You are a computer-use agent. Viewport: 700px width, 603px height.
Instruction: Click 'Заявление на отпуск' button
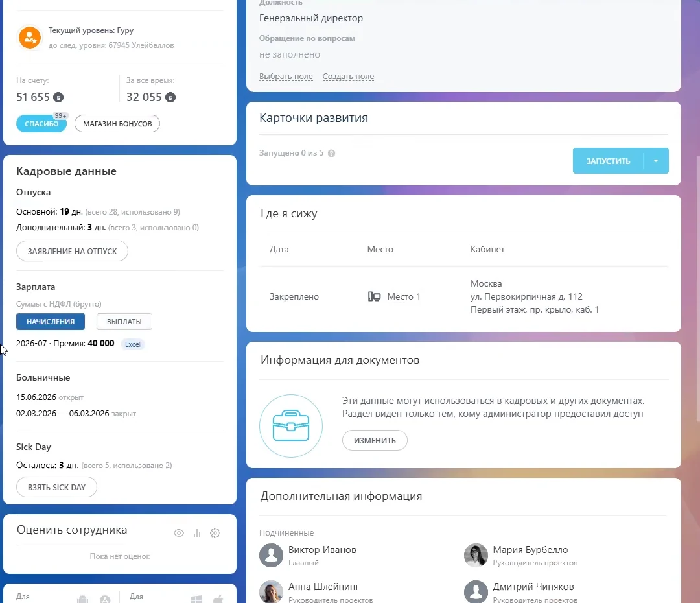coord(73,251)
